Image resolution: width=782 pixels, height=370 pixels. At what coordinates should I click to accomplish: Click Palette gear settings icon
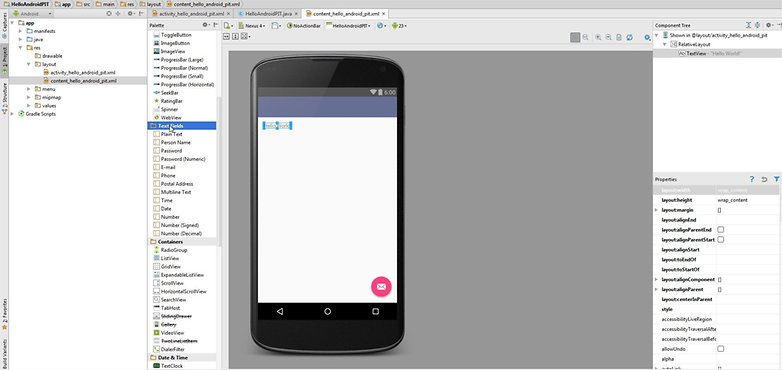tap(206, 25)
